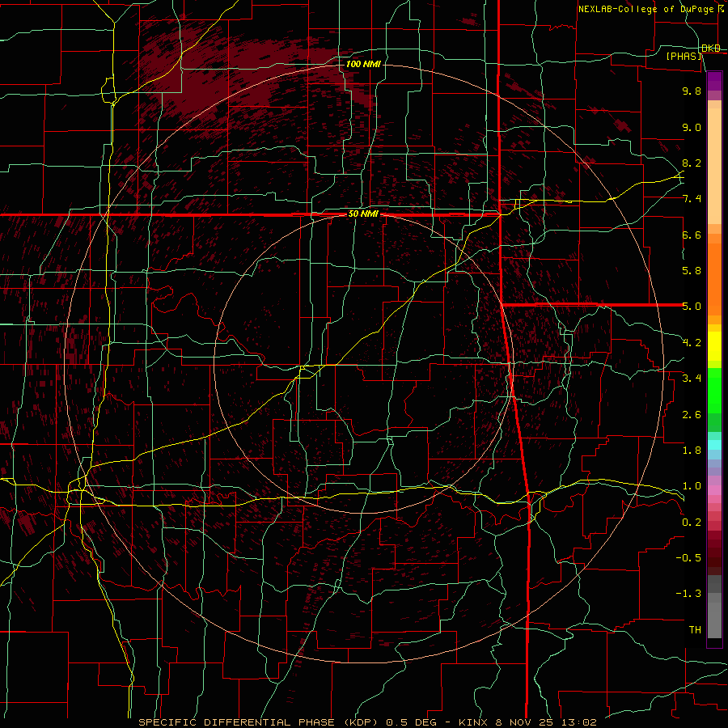Click the 1.0 color scale value
The height and width of the screenshot is (728, 728).
692,486
